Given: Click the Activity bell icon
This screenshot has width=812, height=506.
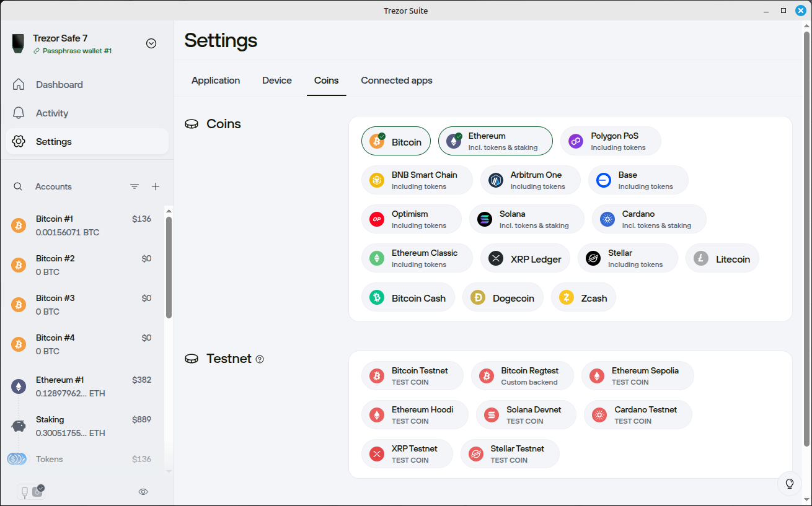Looking at the screenshot, I should click(19, 113).
